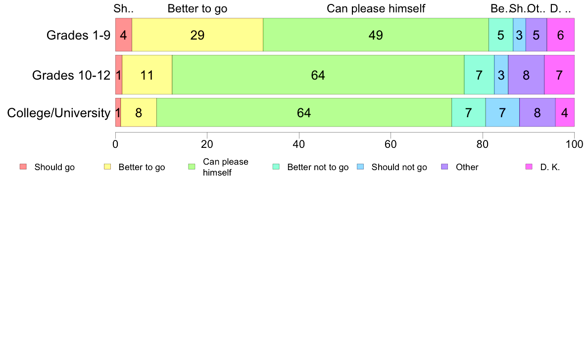Click the D. K. magenta legend swatch

[x=529, y=167]
